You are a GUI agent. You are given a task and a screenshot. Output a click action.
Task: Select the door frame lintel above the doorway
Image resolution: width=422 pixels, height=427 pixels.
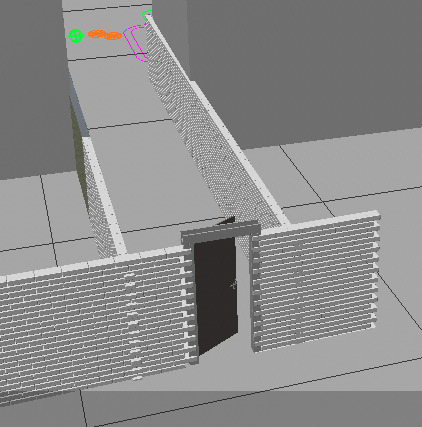(221, 232)
